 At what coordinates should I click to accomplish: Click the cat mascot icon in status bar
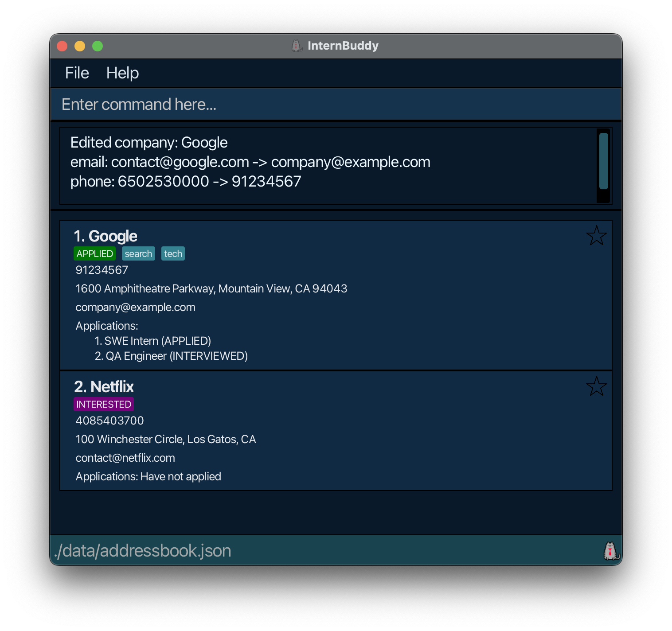(x=611, y=551)
